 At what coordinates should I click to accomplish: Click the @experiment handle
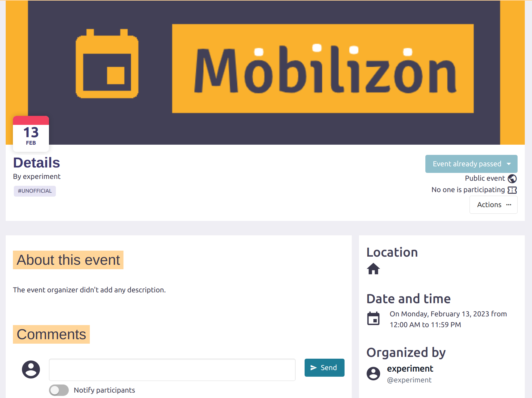[409, 380]
